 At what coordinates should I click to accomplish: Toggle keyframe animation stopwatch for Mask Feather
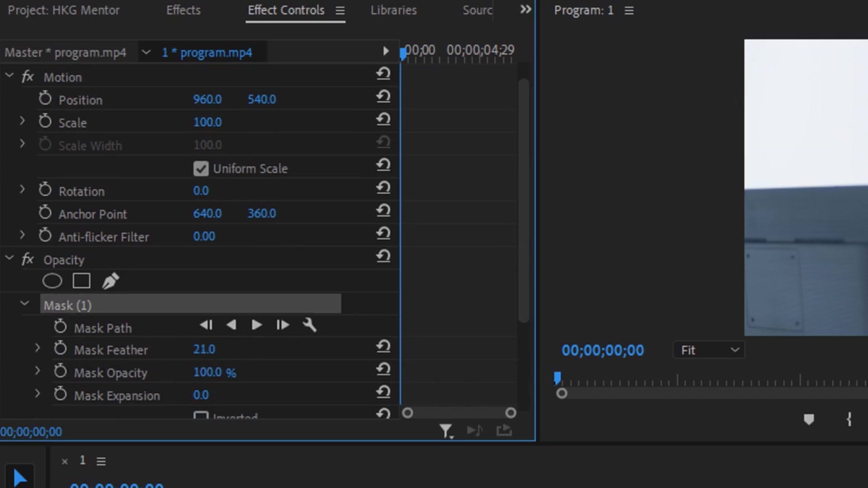pos(60,348)
